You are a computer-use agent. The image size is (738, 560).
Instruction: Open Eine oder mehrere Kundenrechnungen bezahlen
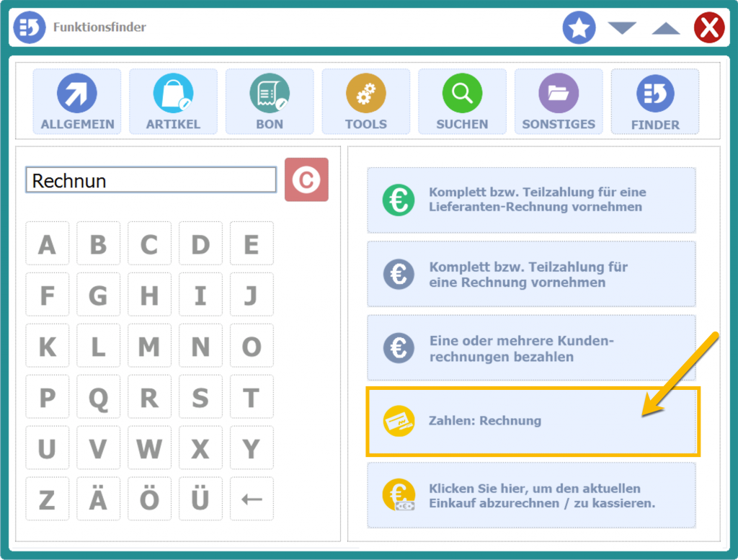pos(532,348)
